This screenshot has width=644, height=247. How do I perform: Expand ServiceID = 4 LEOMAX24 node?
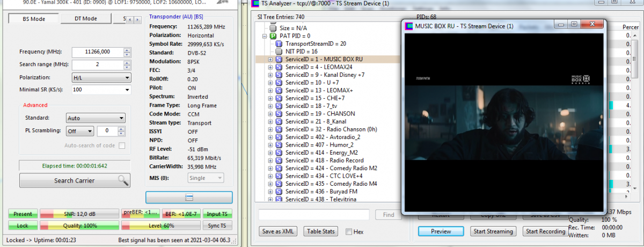270,67
